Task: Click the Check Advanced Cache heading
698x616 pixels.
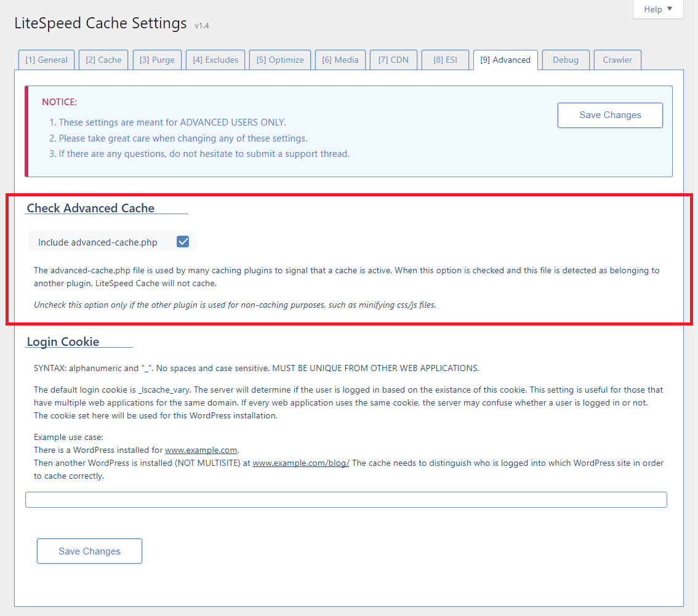Action: point(91,208)
